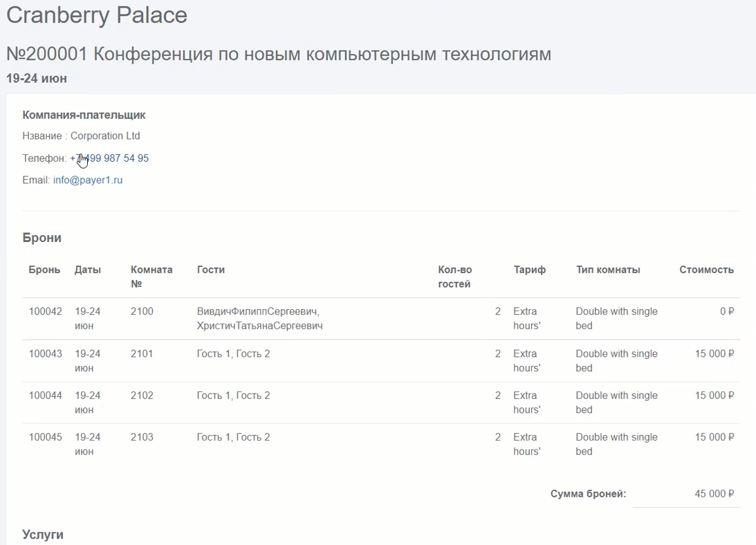Select booking number 100042
This screenshot has height=545, width=756.
coord(46,312)
